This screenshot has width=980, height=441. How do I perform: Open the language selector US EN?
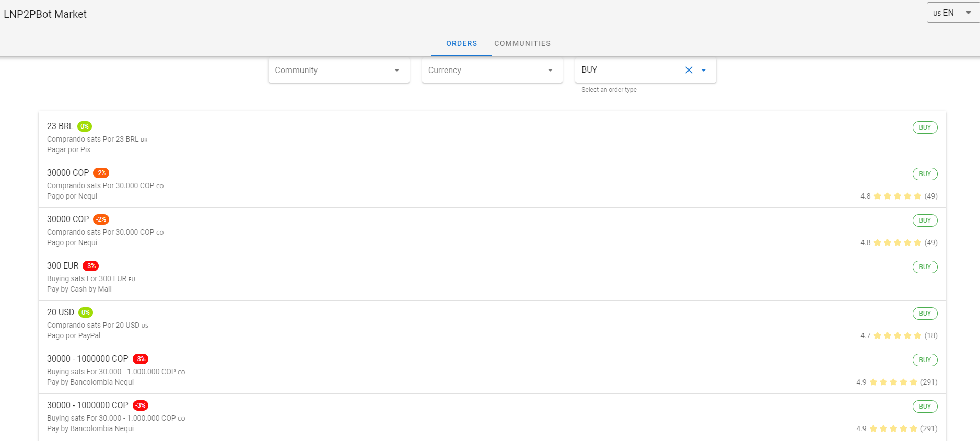[x=952, y=13]
